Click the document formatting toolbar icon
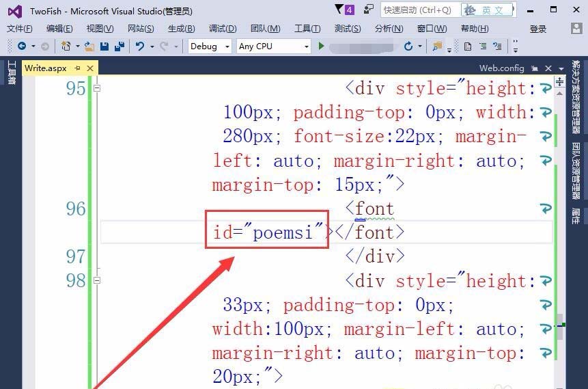588x389 pixels. click(x=468, y=46)
